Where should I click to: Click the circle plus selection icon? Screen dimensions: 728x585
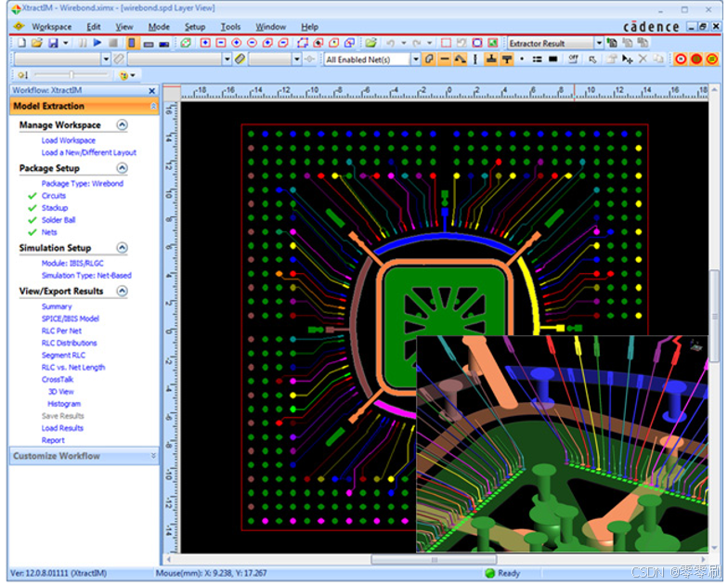[x=236, y=43]
